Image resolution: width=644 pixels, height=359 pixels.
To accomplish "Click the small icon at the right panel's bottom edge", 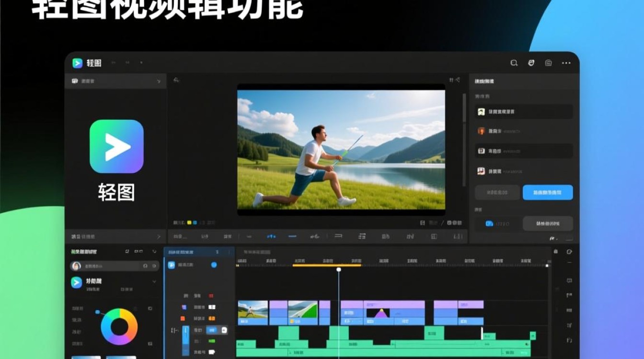I will [x=552, y=238].
